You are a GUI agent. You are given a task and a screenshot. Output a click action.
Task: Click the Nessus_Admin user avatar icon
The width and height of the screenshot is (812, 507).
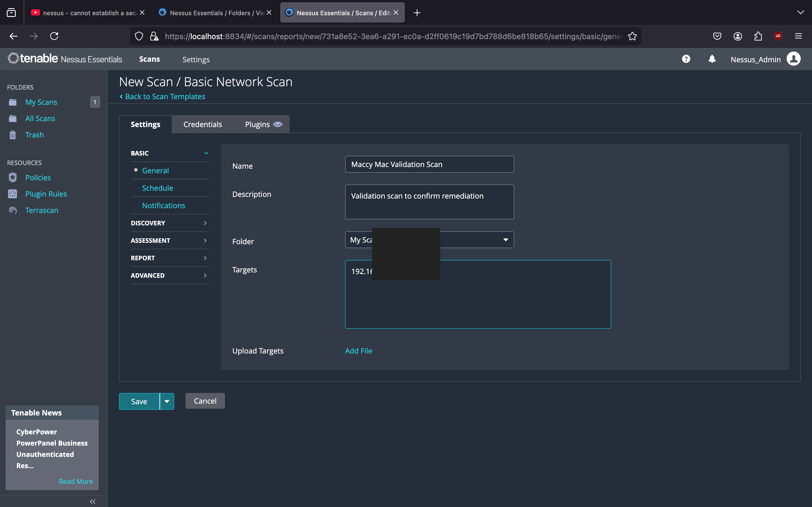coord(793,59)
